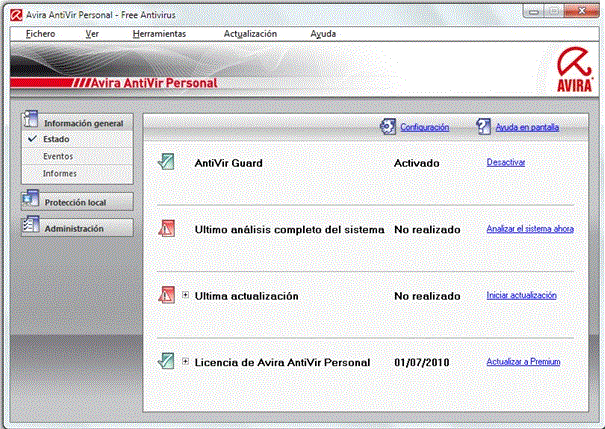Click No realizado status for Ultimo análisis
605x429 pixels.
(427, 230)
